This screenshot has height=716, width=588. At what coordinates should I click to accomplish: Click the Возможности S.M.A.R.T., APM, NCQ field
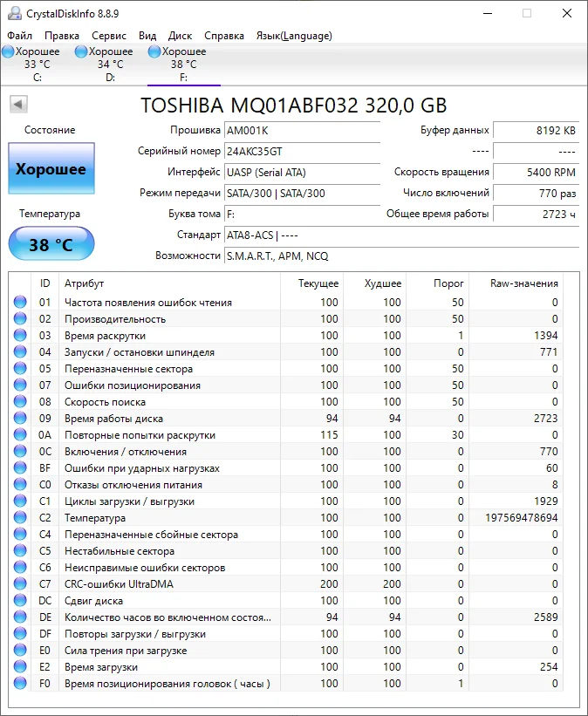click(401, 256)
